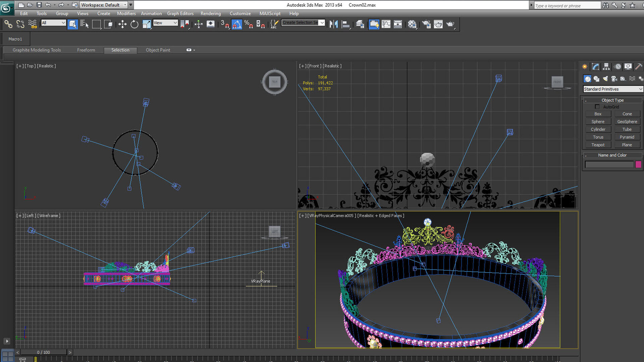Click the Render Production teapot icon
The height and width of the screenshot is (362, 644).
pos(450,24)
